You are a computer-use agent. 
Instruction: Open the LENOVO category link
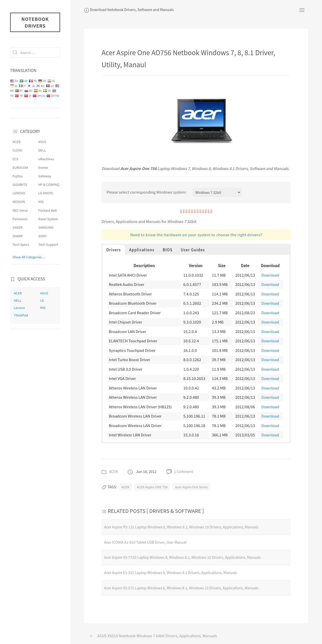pyautogui.click(x=19, y=193)
